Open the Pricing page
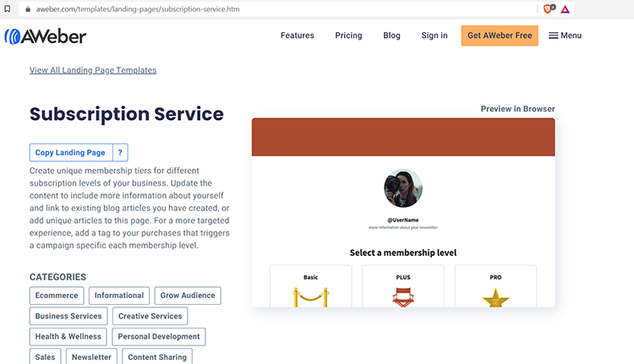 pyautogui.click(x=348, y=35)
